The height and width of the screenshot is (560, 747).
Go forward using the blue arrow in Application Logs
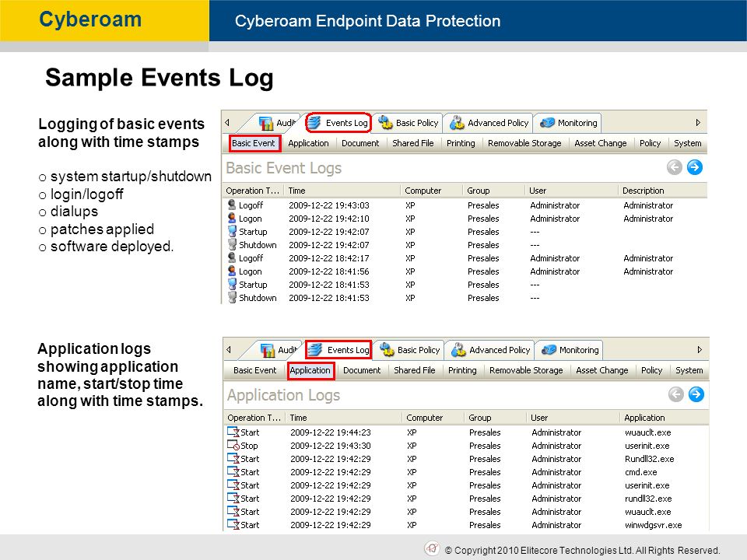coord(696,394)
